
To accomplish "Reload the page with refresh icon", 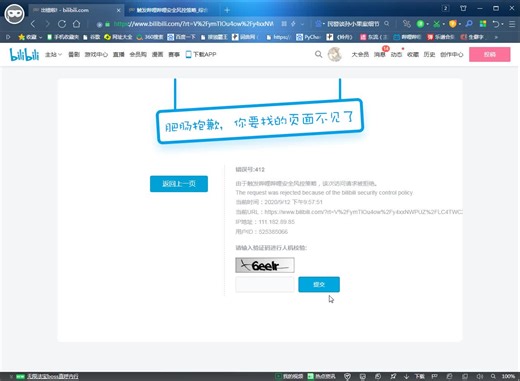I will click(x=62, y=24).
